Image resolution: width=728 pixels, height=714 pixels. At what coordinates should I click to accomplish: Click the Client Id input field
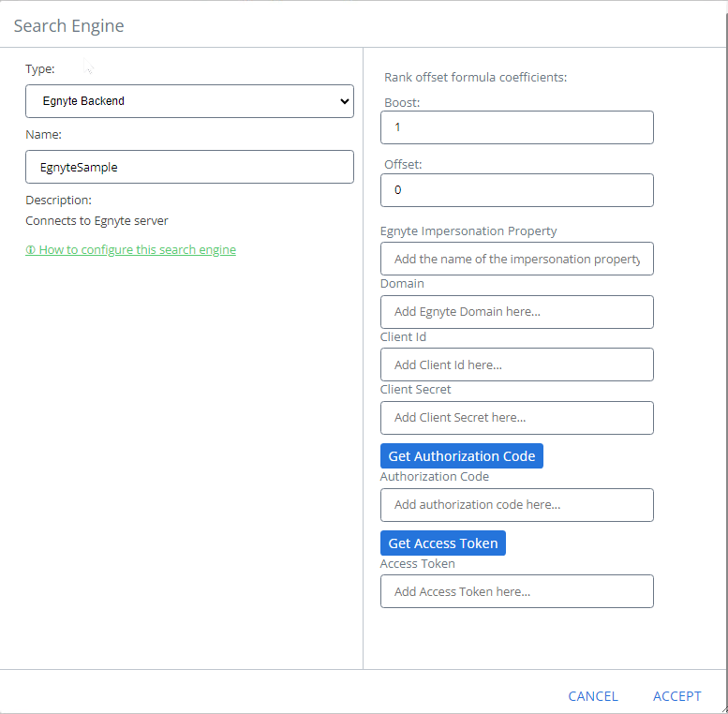point(516,364)
